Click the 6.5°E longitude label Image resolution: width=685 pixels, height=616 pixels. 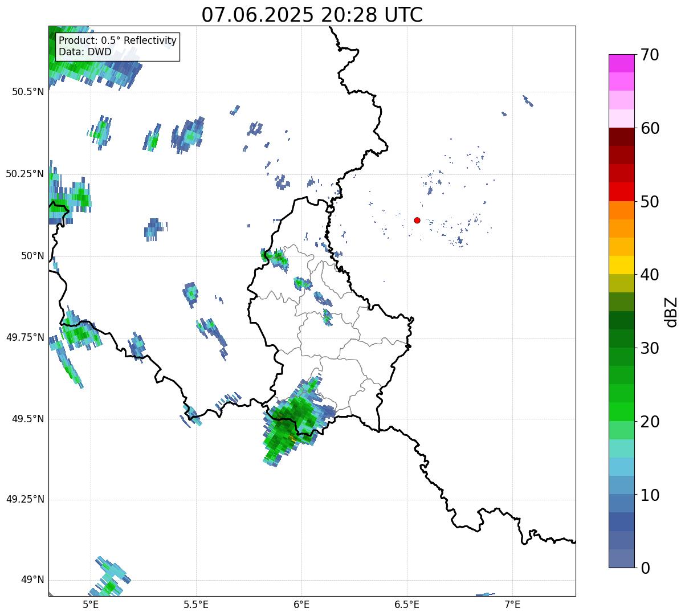pos(407,604)
